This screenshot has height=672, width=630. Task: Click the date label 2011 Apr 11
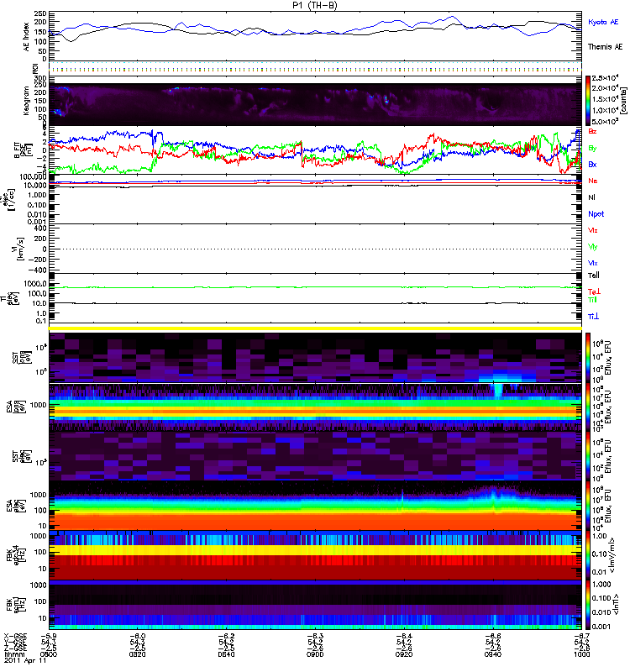tap(25, 661)
